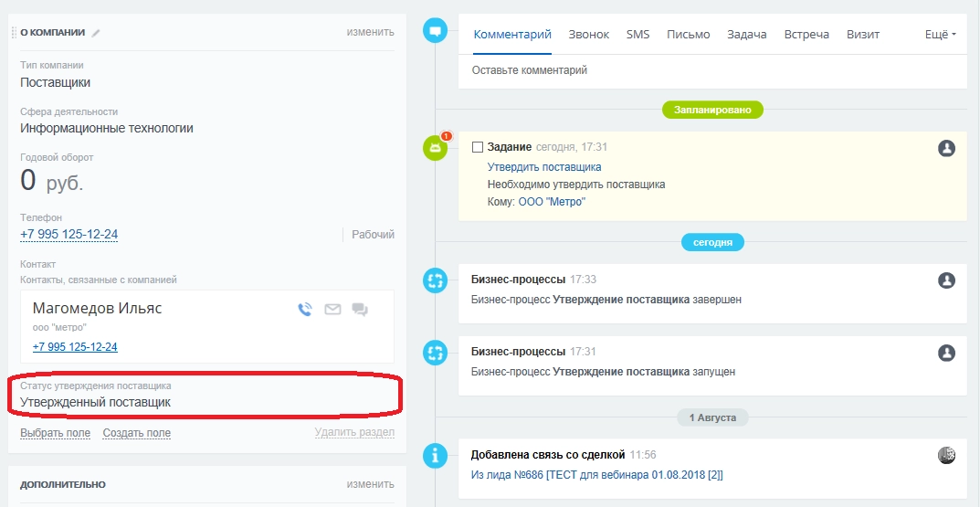
Task: Open user avatar on 17:33 business process
Action: click(947, 280)
